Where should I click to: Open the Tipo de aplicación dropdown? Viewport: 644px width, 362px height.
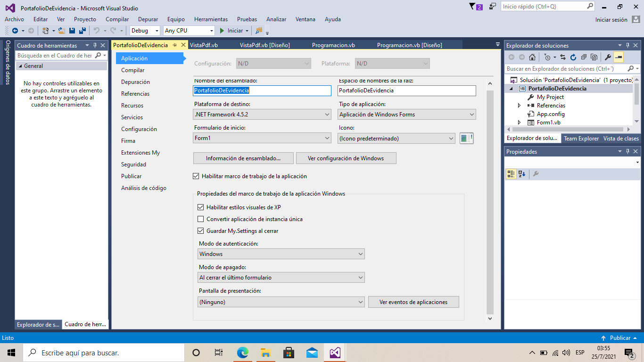[x=407, y=115]
